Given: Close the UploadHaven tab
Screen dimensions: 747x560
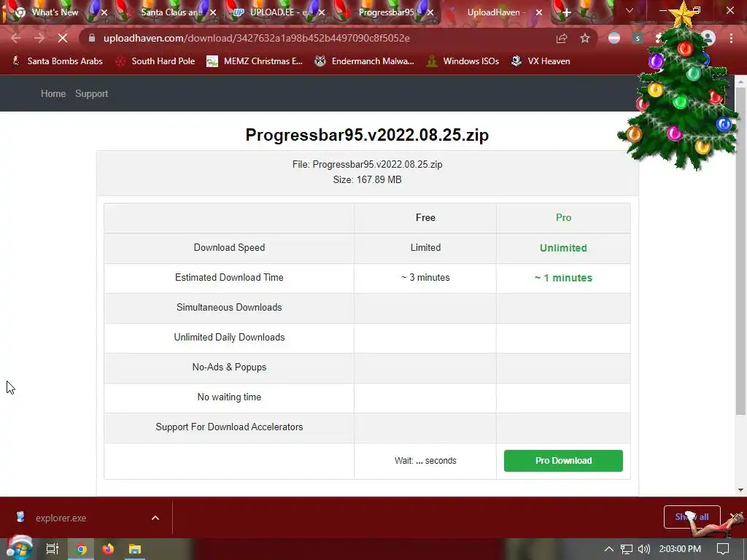Looking at the screenshot, I should (x=539, y=12).
